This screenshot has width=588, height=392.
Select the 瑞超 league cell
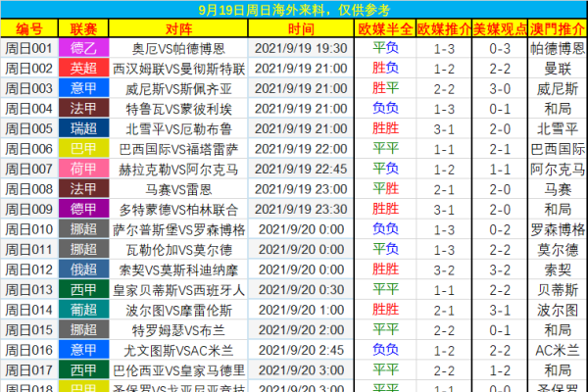(x=83, y=128)
